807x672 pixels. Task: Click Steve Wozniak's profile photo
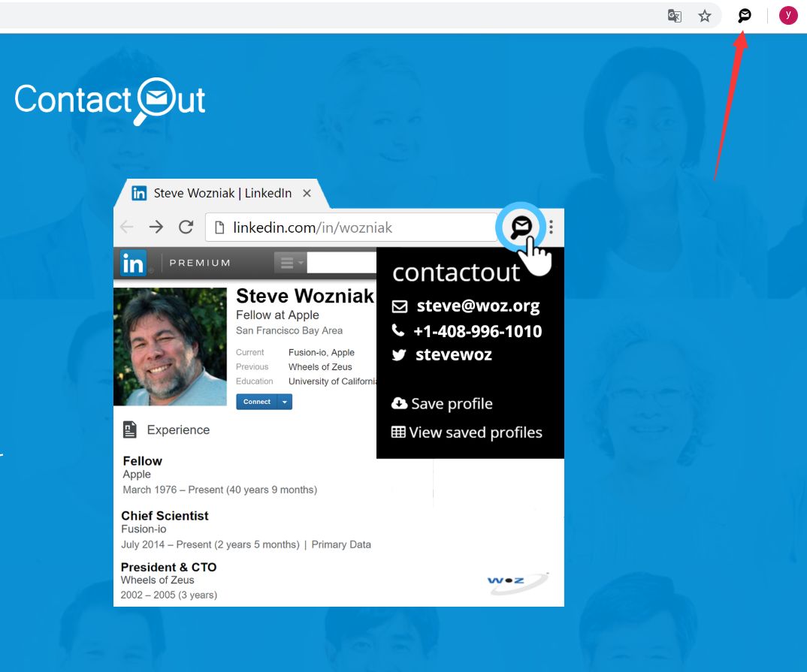[170, 346]
